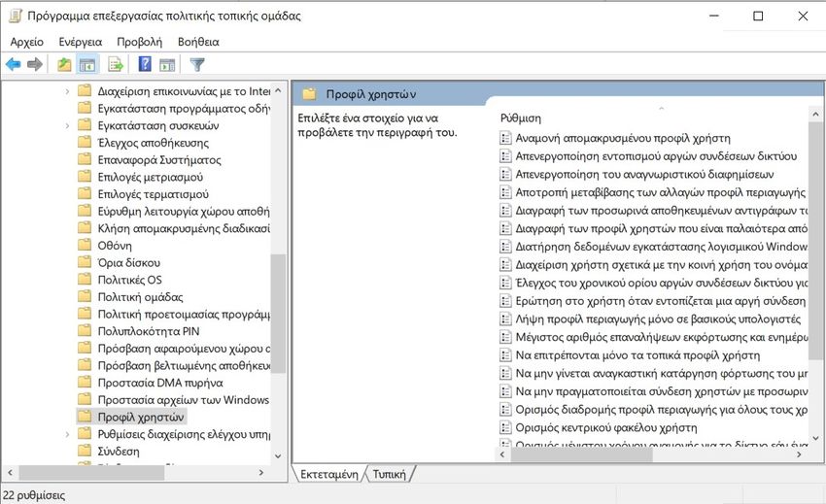Select Αποτροπή μεταβίβασης των αλλαγών προφίλ περιαγωγής
The image size is (826, 504).
click(x=660, y=192)
